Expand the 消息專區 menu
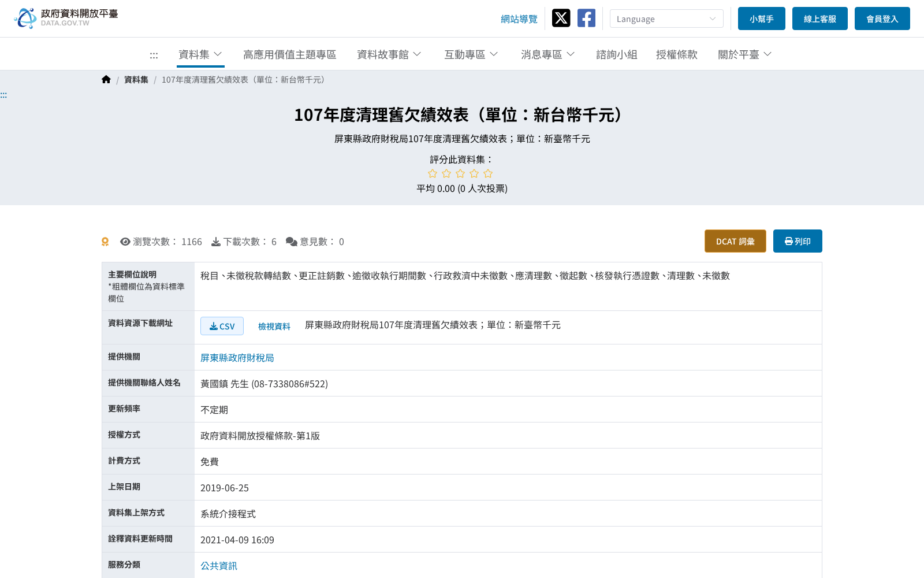924x578 pixels. click(548, 54)
